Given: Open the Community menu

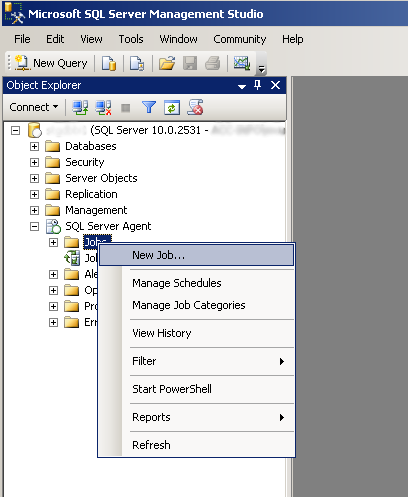Looking at the screenshot, I should (x=240, y=39).
